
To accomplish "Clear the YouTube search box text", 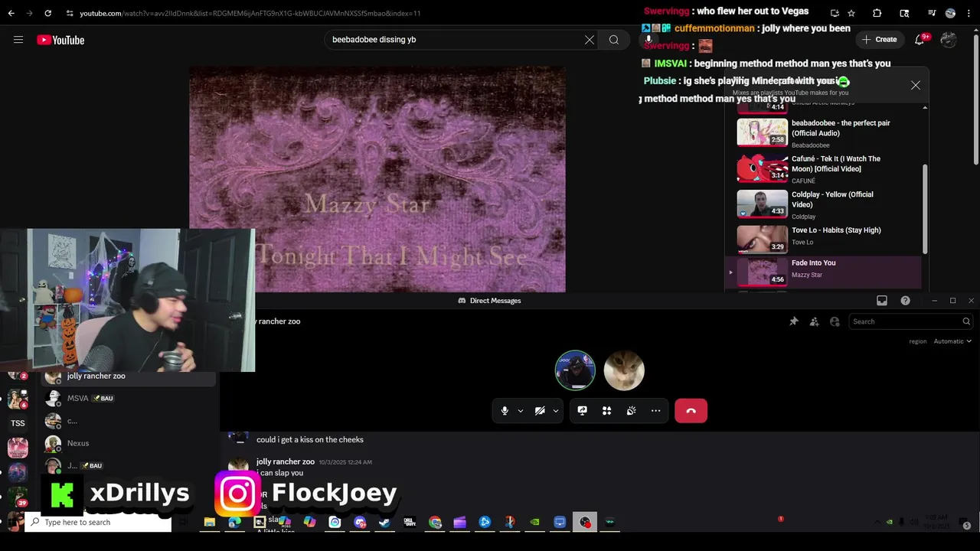I will pos(590,40).
